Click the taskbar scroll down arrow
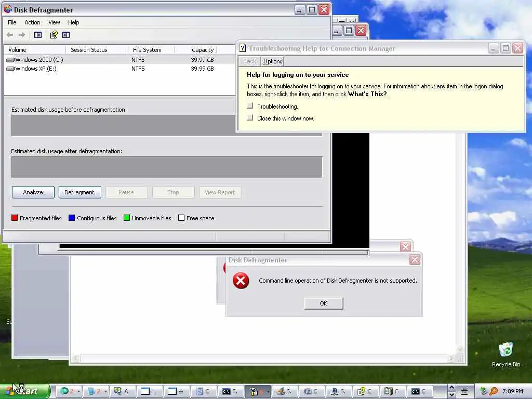The width and height of the screenshot is (532, 399). (451, 395)
